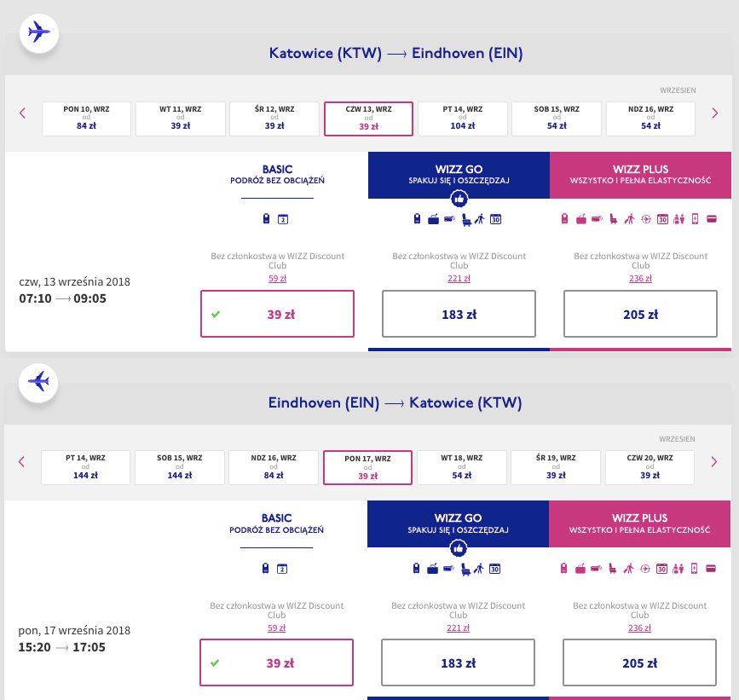Click the 30-day calendar icon in outbound WIZZ GO
The width and height of the screenshot is (739, 700).
click(494, 219)
